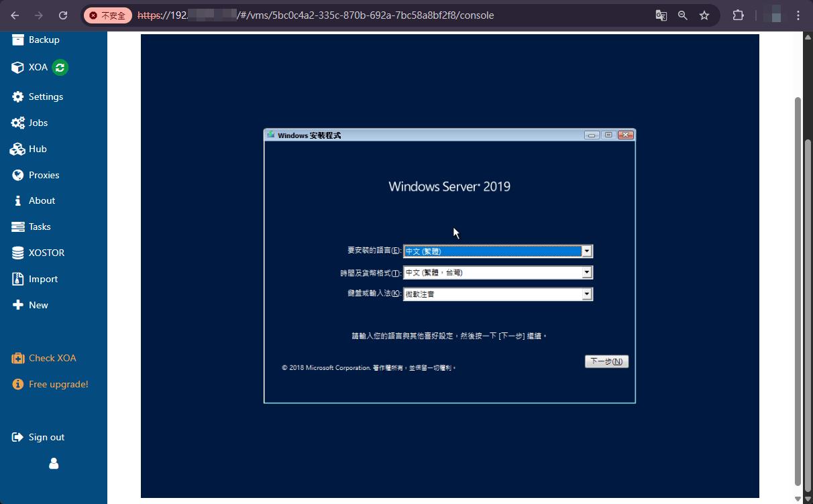
Task: Reload the page with refresh icon
Action: pyautogui.click(x=63, y=15)
